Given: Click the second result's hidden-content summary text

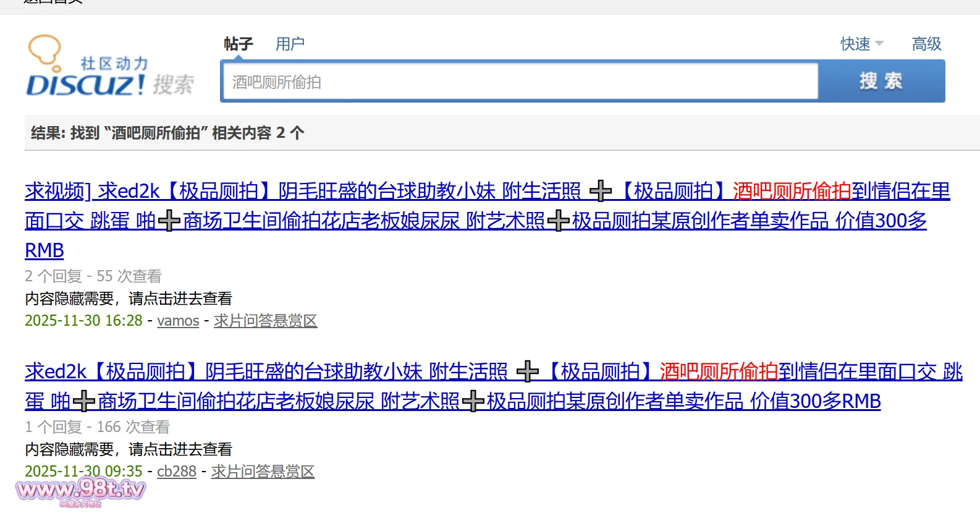Looking at the screenshot, I should (x=129, y=449).
